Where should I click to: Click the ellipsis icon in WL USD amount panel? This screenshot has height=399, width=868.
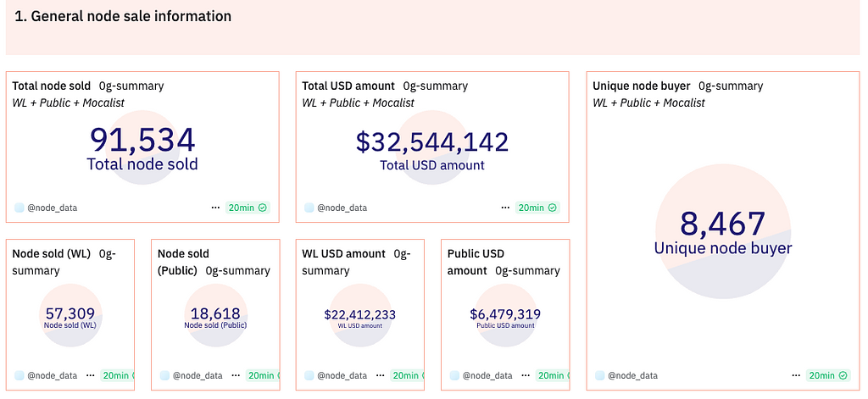(381, 375)
